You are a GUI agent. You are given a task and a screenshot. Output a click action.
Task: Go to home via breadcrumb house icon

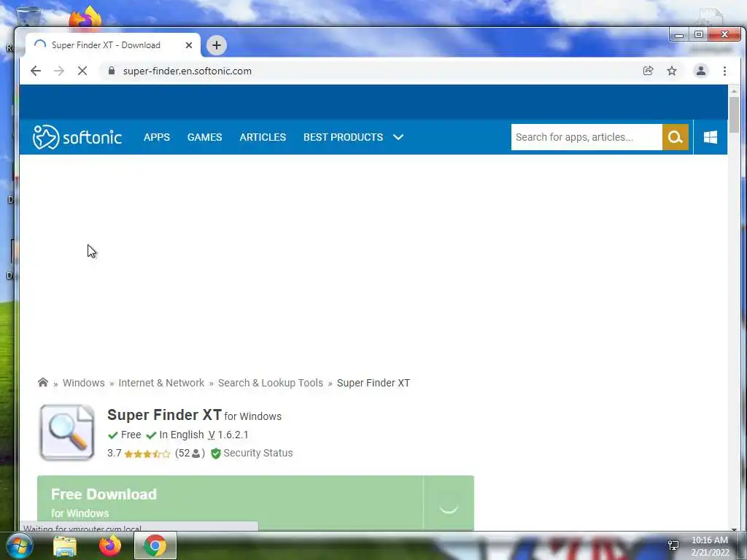point(43,382)
